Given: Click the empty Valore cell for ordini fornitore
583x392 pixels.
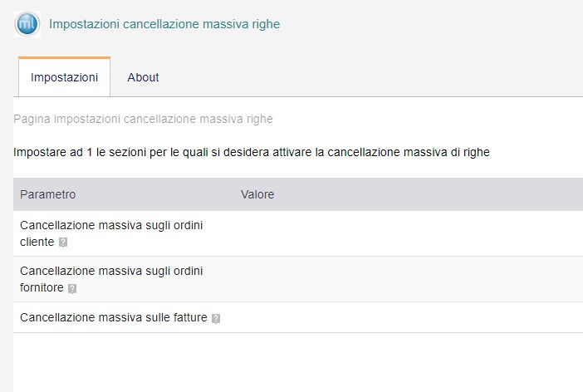Looking at the screenshot, I should pos(399,279).
